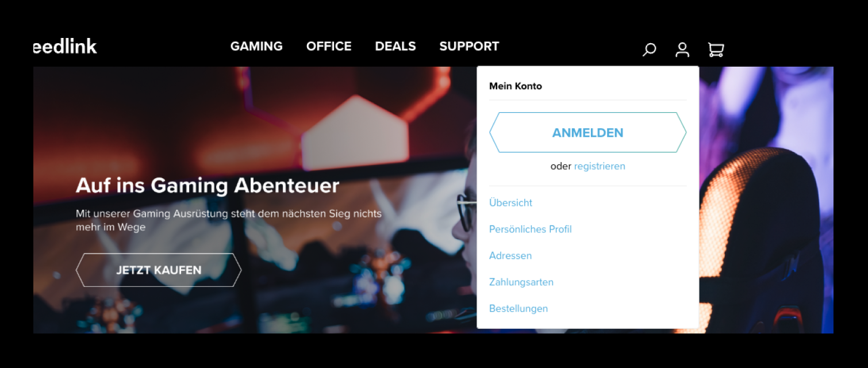Open the search magnifier icon
The width and height of the screenshot is (868, 368).
pyautogui.click(x=649, y=50)
